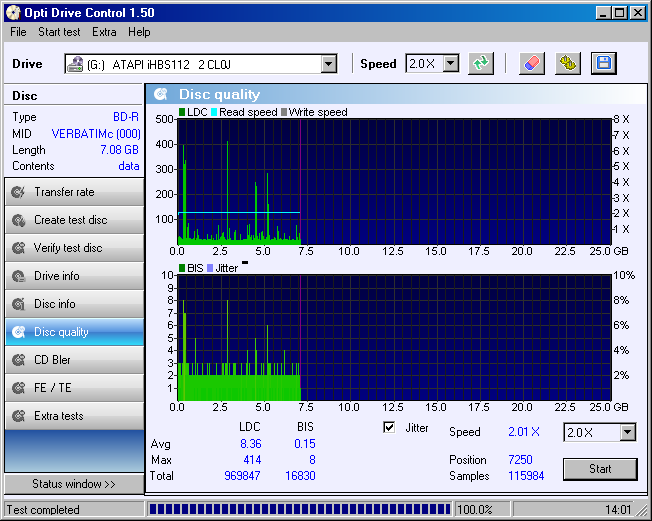Screen dimensions: 652x521
Task: Click the LDC average value 8.36
Action: pyautogui.click(x=251, y=444)
